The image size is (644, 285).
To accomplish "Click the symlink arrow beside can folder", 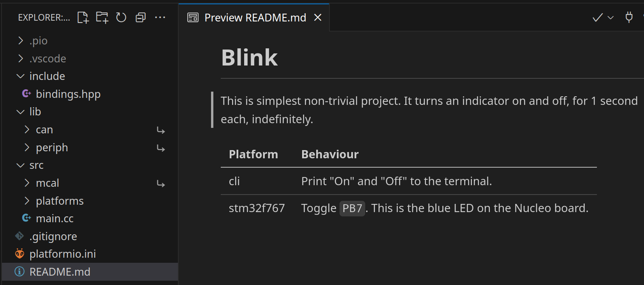I will (x=160, y=130).
